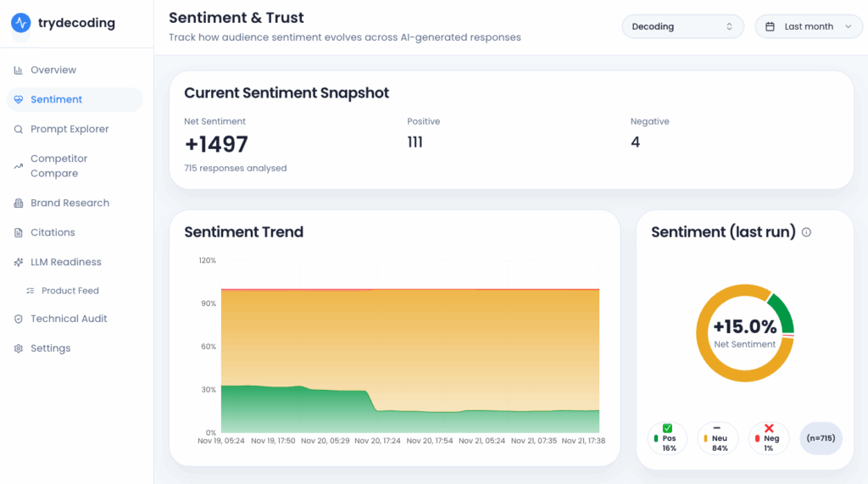
Task: Toggle the Neu 84% legend chip
Action: click(718, 438)
